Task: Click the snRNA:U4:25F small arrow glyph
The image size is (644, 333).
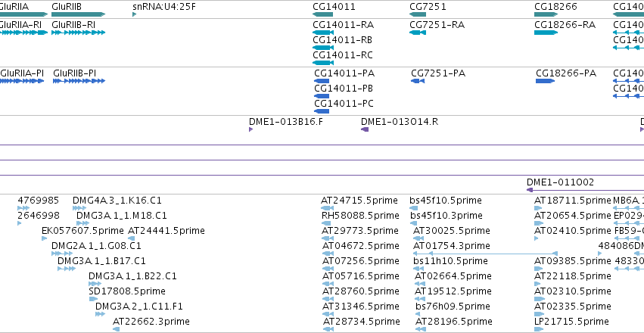Action: [134, 14]
